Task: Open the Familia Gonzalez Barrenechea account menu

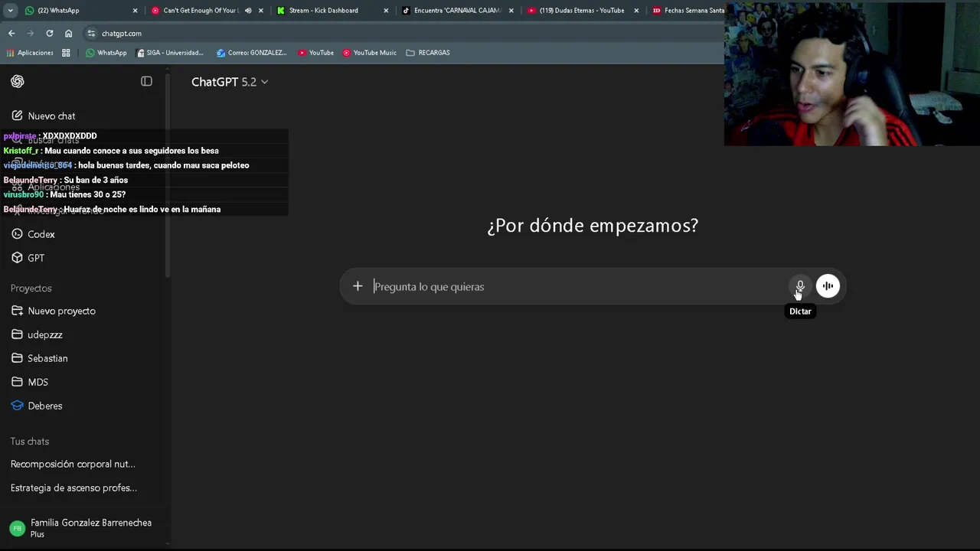Action: [x=84, y=528]
